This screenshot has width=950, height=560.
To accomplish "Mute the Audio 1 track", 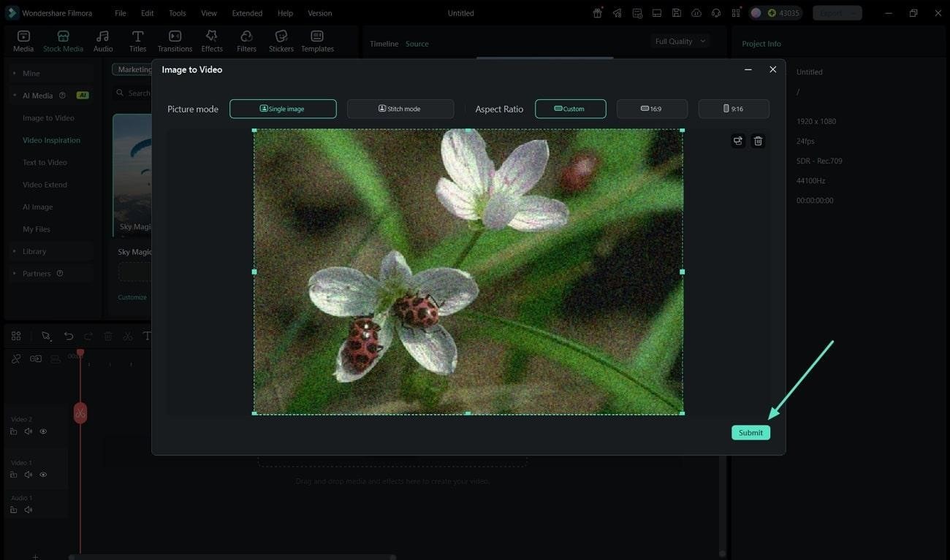I will pyautogui.click(x=28, y=510).
